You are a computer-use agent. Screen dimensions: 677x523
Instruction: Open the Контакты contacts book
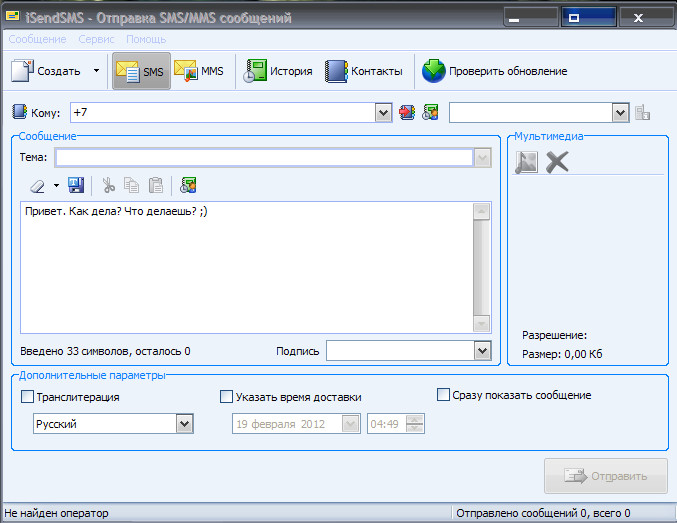point(364,71)
